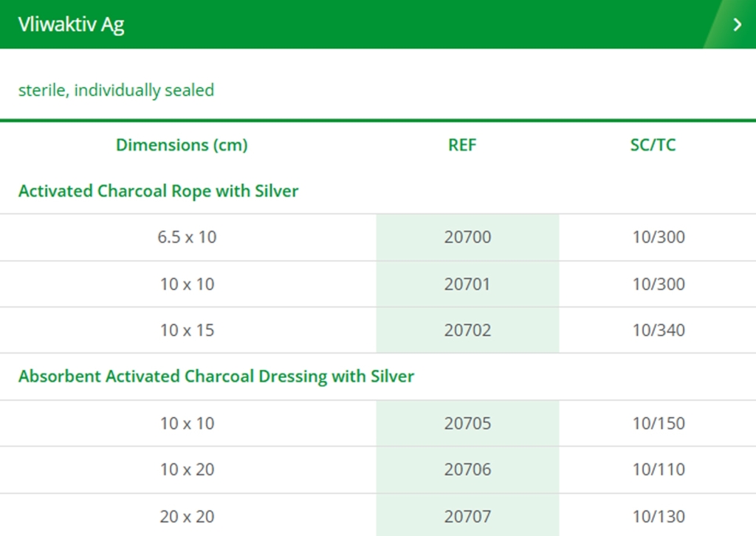Select REF number 20706
Image resolution: width=756 pixels, height=536 pixels.
click(x=467, y=470)
